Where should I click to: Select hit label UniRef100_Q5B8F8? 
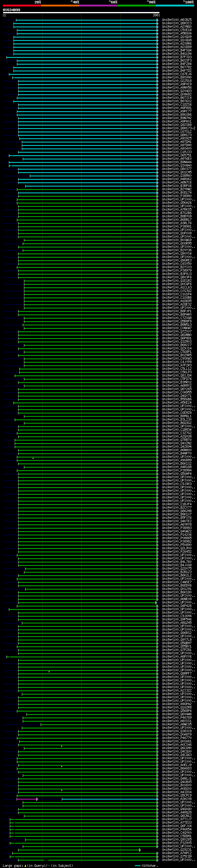(176, 321)
